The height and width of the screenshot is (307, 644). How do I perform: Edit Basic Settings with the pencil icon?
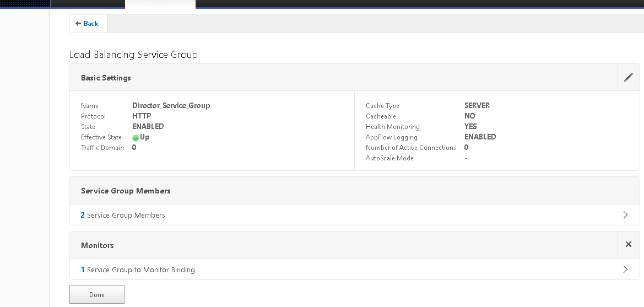[x=628, y=78]
